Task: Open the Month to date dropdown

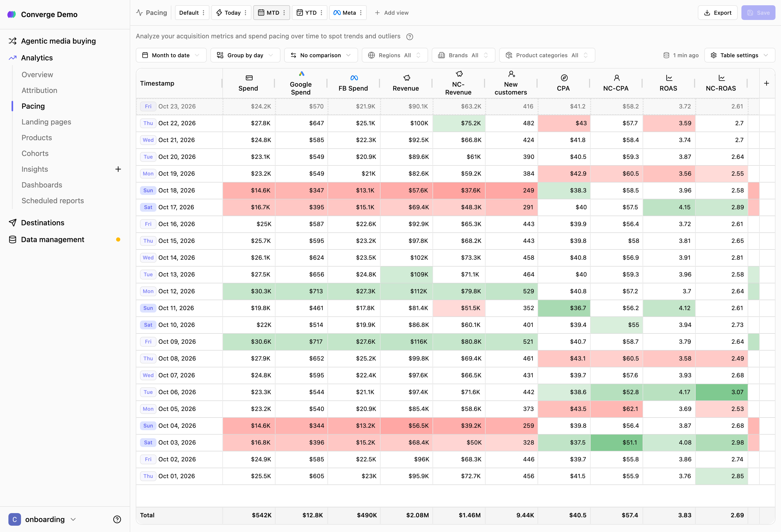Action: click(x=171, y=55)
